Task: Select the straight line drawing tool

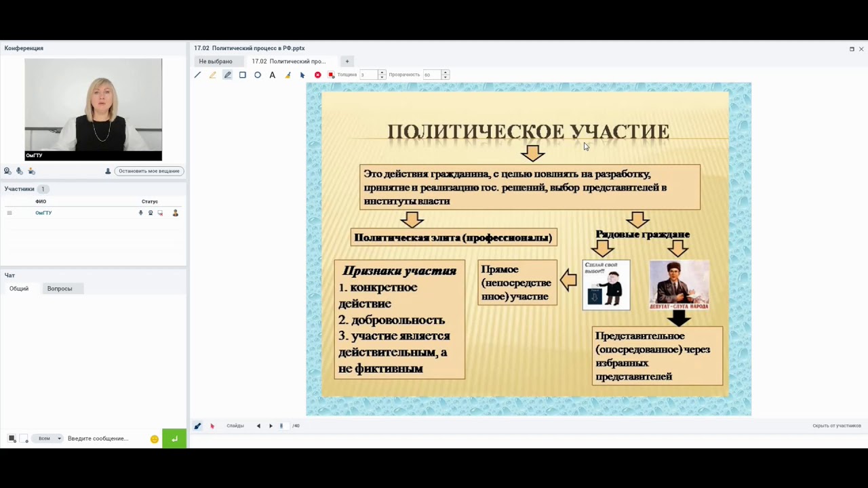Action: coord(197,75)
